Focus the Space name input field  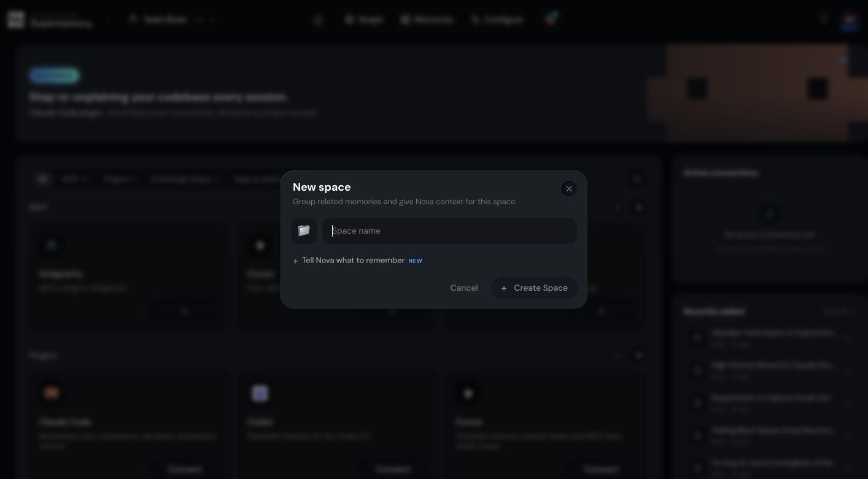tap(449, 231)
